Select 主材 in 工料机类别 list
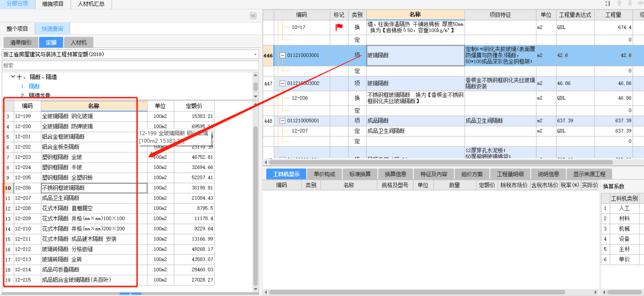 624,249
